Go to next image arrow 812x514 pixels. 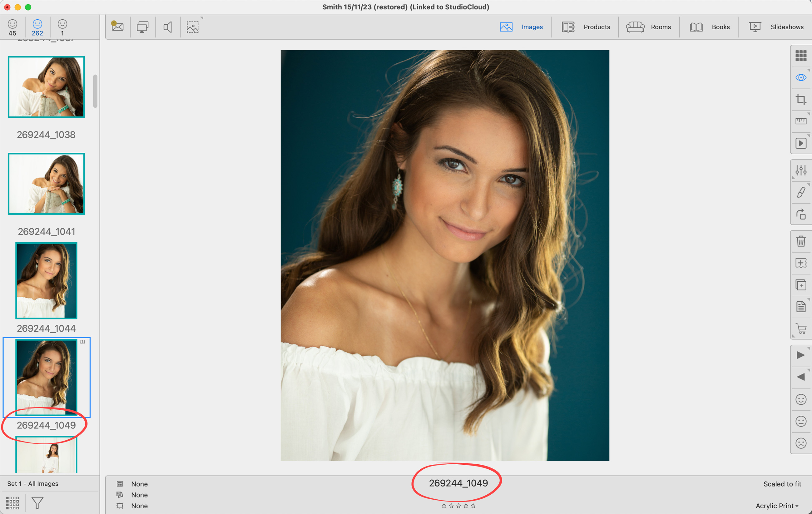[x=800, y=355]
